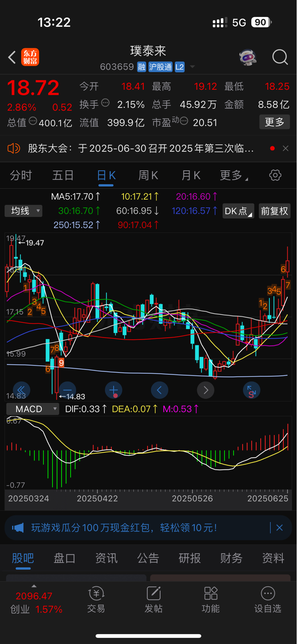Select the 日K chart tab
This screenshot has height=644, width=297.
click(x=106, y=175)
